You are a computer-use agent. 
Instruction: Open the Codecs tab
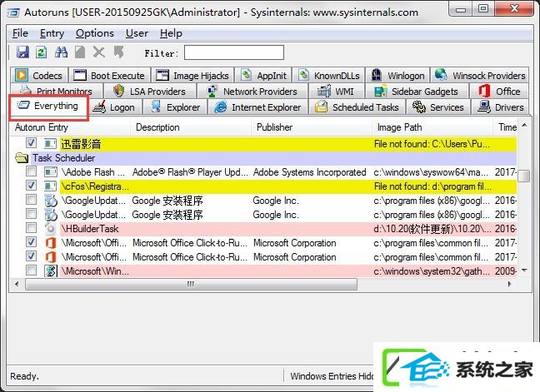(x=39, y=75)
